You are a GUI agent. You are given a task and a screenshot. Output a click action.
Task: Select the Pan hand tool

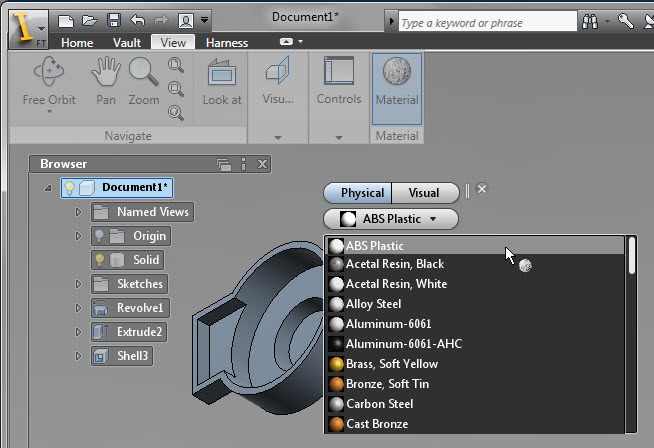106,80
